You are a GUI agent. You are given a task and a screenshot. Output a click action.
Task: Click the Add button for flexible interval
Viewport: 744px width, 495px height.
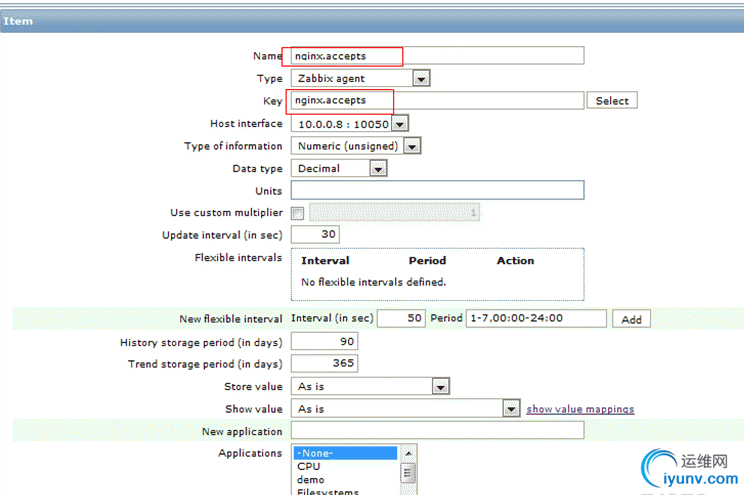(631, 319)
